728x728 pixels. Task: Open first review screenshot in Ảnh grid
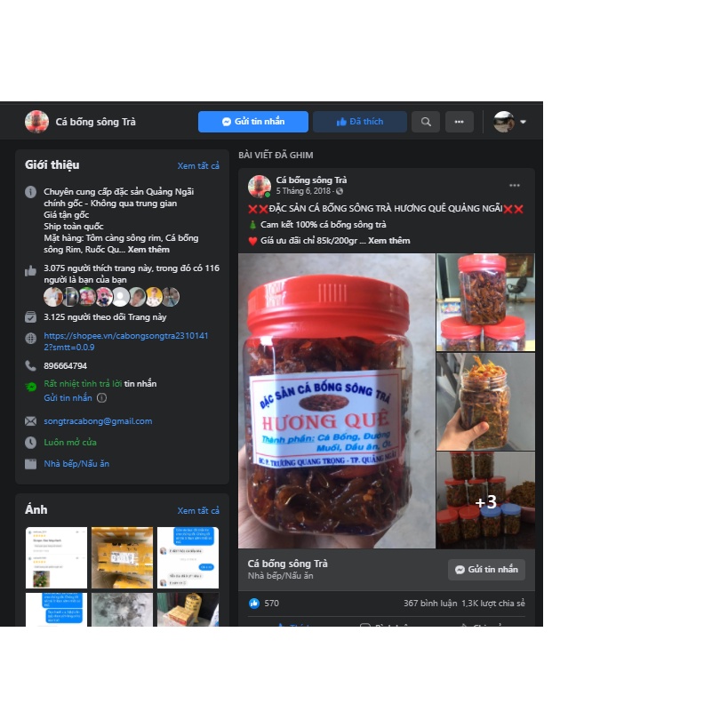pyautogui.click(x=56, y=557)
